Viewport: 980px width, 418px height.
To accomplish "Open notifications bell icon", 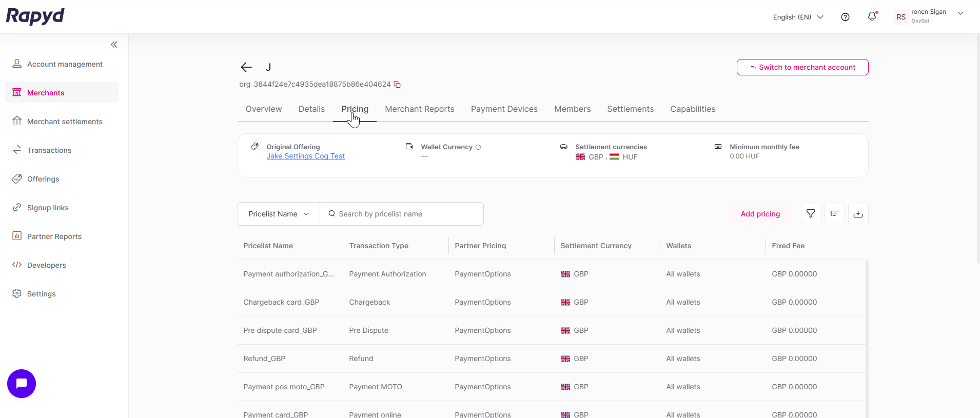I will [x=872, y=16].
